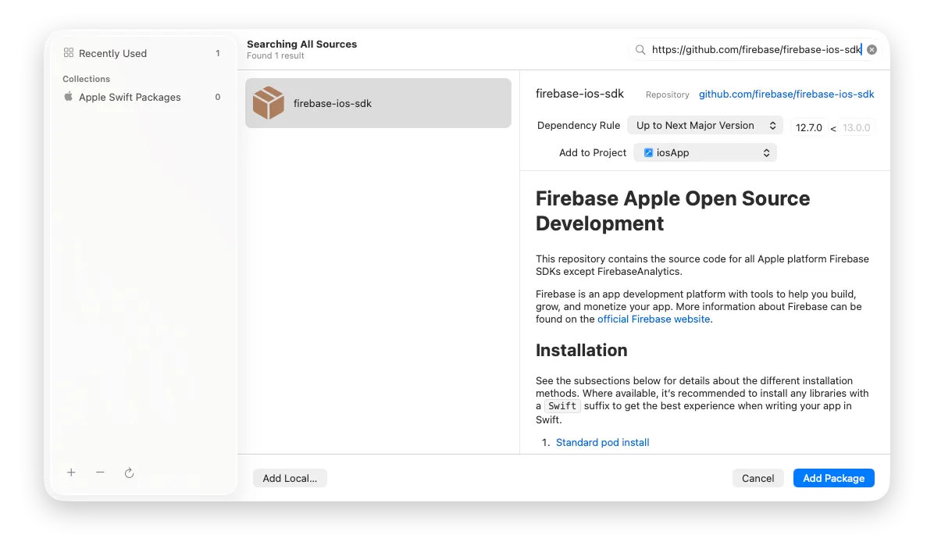Open the Standard pod install link
934x560 pixels.
pyautogui.click(x=602, y=442)
